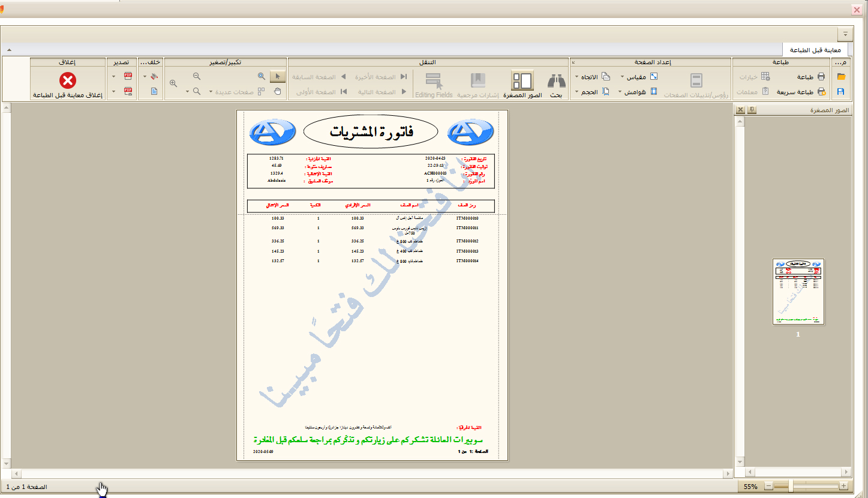
Task: Select the Print Preview (معاينة قبل الطباعة) tab
Action: (815, 50)
